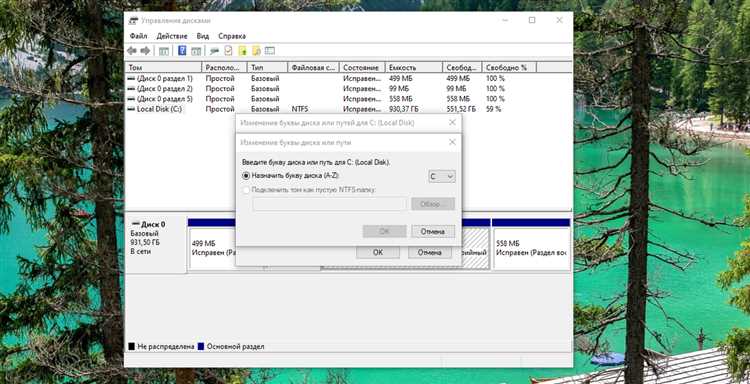The image size is (750, 384).
Task: Close the rear 'для C: (Local Disk)' dialog
Action: click(452, 123)
